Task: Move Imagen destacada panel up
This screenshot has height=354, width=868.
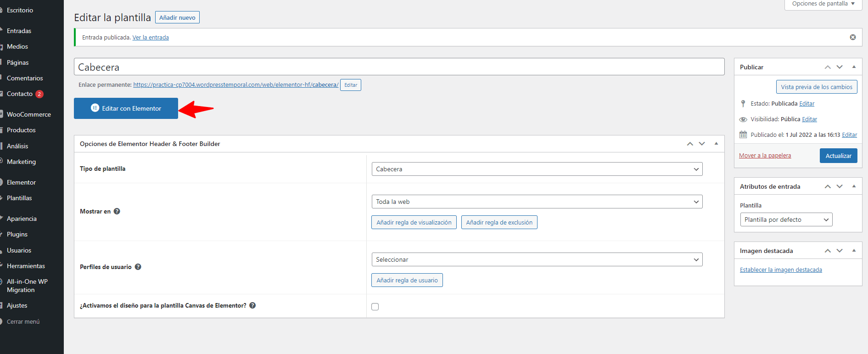Action: click(828, 251)
